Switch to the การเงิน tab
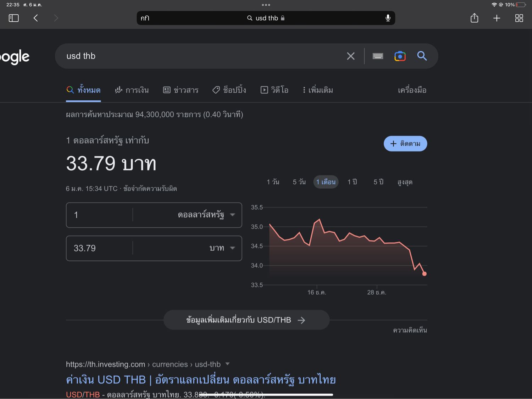The width and height of the screenshot is (532, 399). tap(132, 90)
